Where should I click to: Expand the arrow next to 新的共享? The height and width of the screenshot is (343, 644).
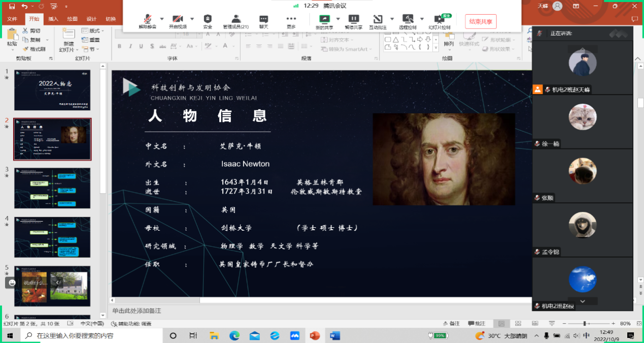pyautogui.click(x=338, y=19)
